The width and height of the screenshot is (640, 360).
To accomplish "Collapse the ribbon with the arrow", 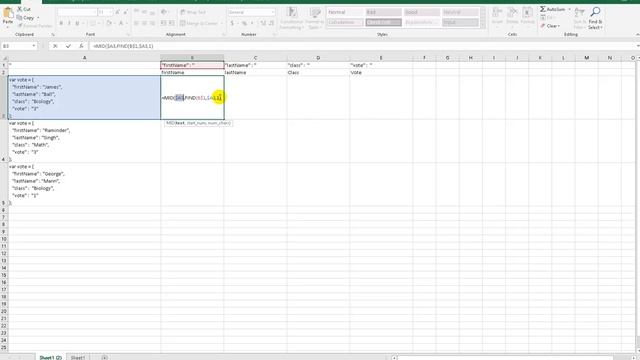I will 637,35.
